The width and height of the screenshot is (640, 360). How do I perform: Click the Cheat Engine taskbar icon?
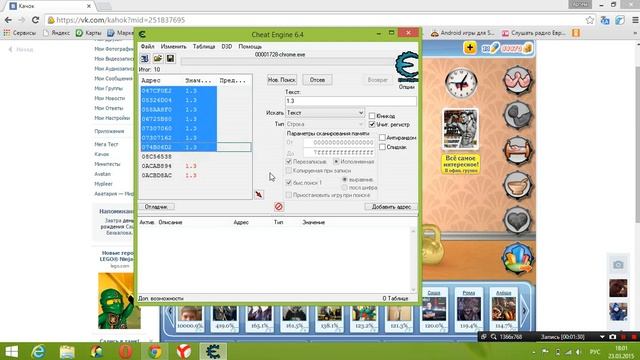tap(213, 351)
